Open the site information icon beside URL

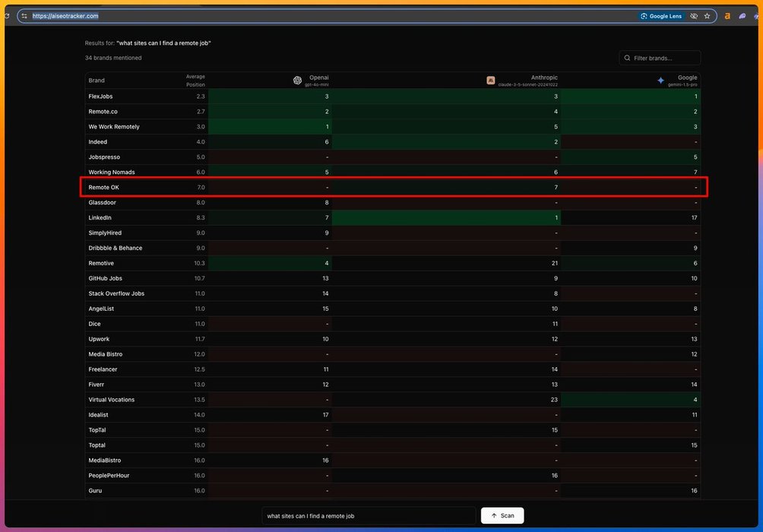pyautogui.click(x=24, y=16)
